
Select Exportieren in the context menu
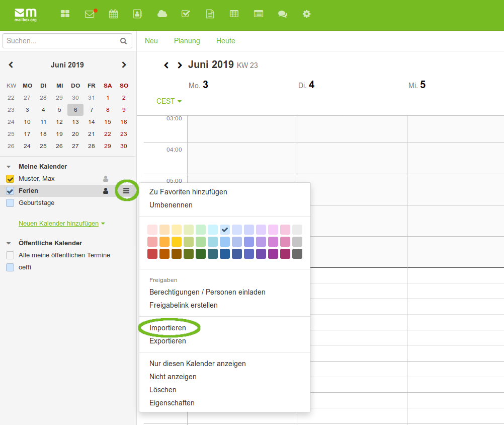(167, 341)
